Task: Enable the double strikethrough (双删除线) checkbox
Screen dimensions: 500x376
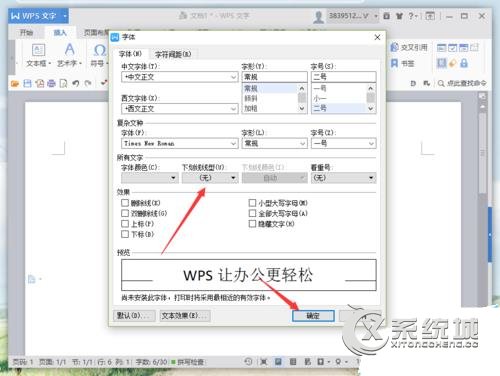Action: point(125,213)
